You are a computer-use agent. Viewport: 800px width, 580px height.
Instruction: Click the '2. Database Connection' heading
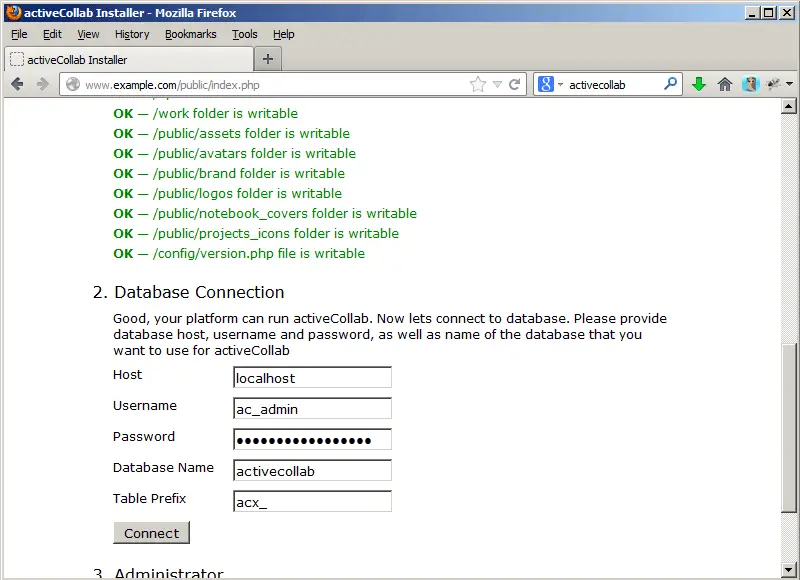click(x=189, y=292)
